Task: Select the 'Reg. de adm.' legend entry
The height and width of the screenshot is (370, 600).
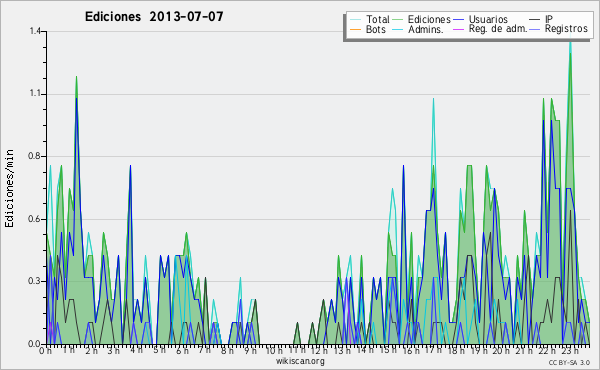Action: [x=498, y=29]
